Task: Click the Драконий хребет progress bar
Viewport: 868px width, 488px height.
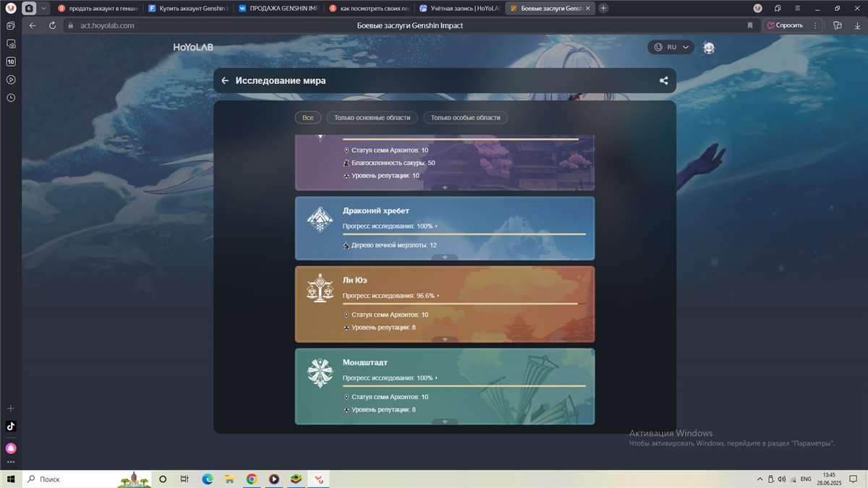Action: pos(464,234)
